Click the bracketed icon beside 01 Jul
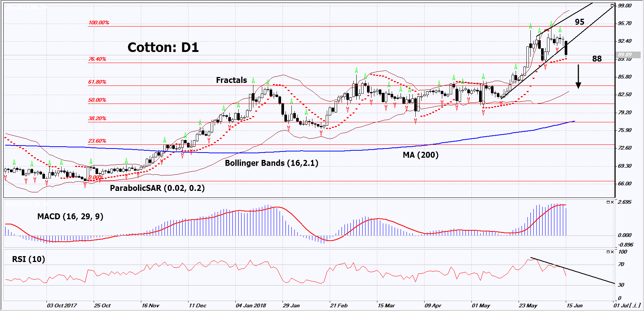 point(635,305)
